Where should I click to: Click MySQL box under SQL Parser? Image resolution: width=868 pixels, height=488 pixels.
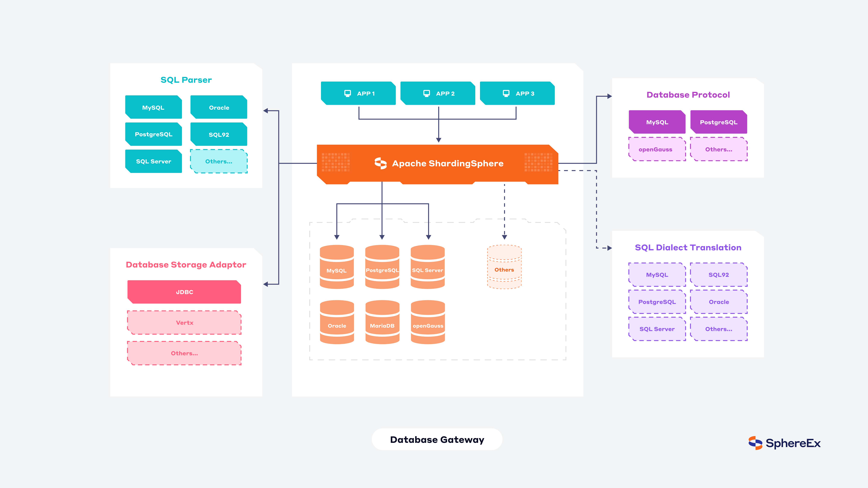click(x=154, y=107)
